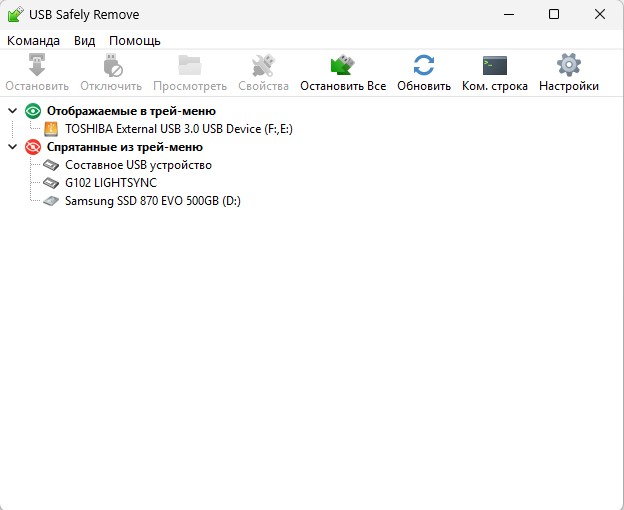Screen dimensions: 624x510
Task: Click the USB Safely Remove title bar icon
Action: pyautogui.click(x=16, y=15)
